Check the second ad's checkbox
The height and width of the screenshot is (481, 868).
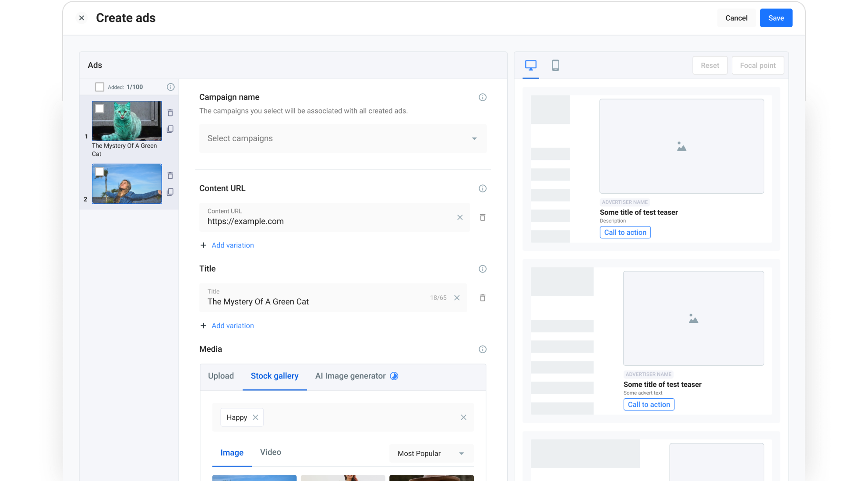tap(100, 172)
